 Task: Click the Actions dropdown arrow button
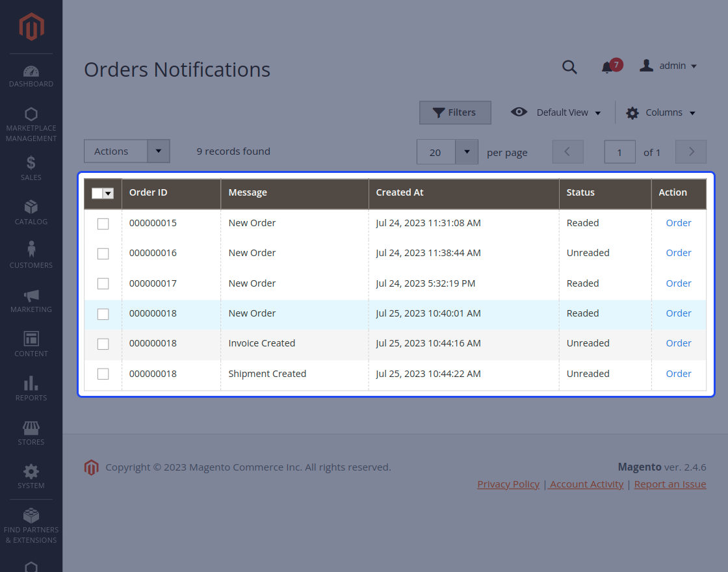coord(159,151)
